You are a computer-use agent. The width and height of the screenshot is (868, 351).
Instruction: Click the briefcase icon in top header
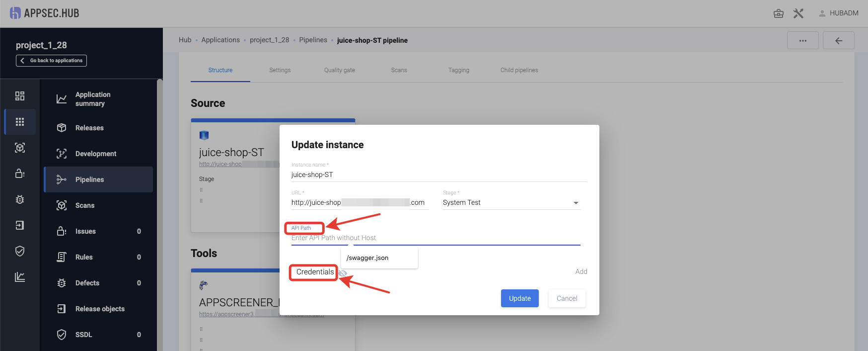point(778,13)
